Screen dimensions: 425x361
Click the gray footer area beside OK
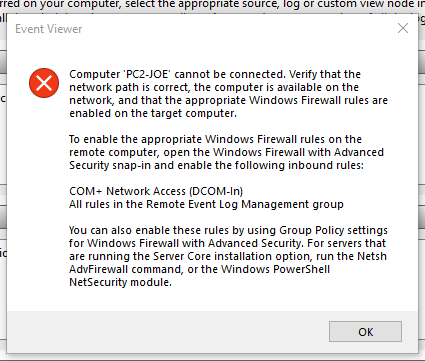pos(167,332)
